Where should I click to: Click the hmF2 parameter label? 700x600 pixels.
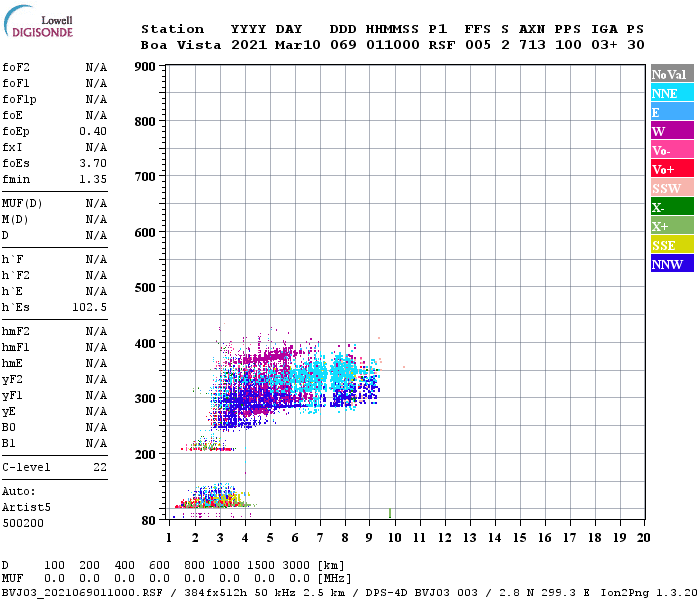[16, 332]
